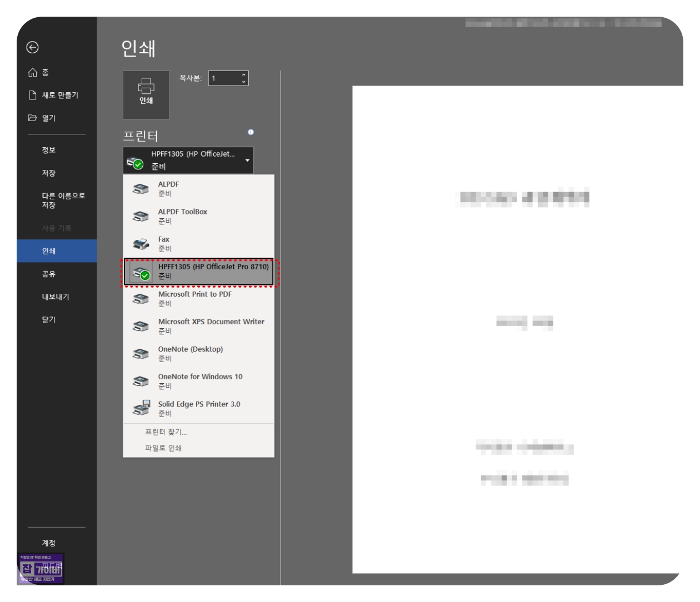Click 프린터 찾기... option

tap(166, 432)
